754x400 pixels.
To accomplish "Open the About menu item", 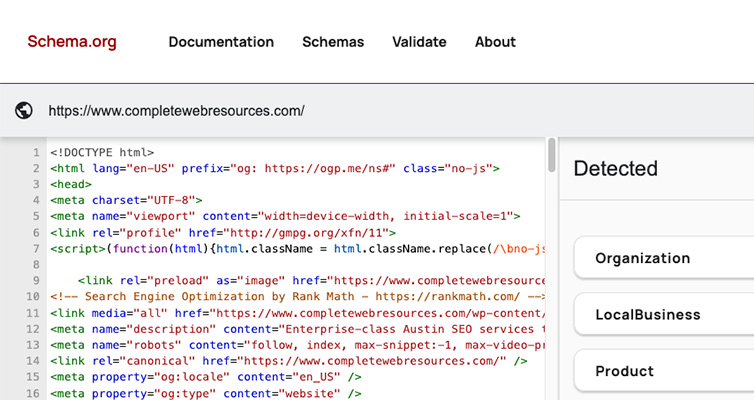I will pos(495,42).
